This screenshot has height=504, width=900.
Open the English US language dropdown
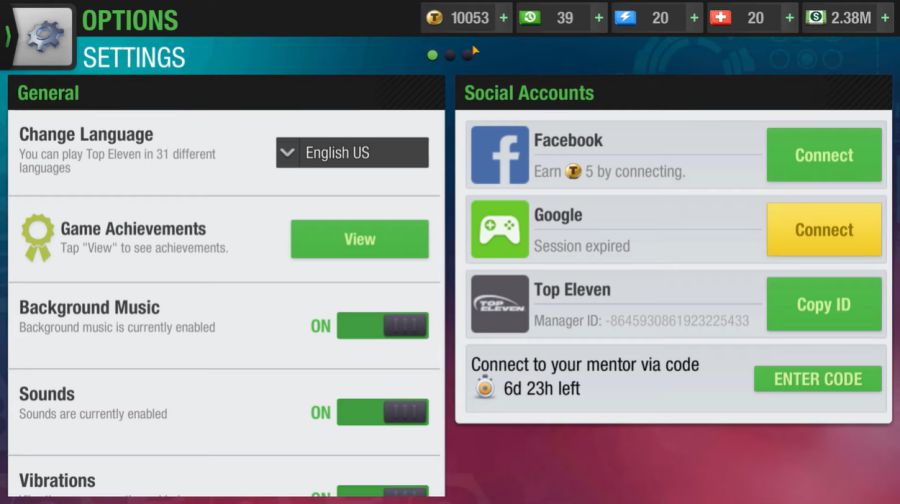point(352,153)
